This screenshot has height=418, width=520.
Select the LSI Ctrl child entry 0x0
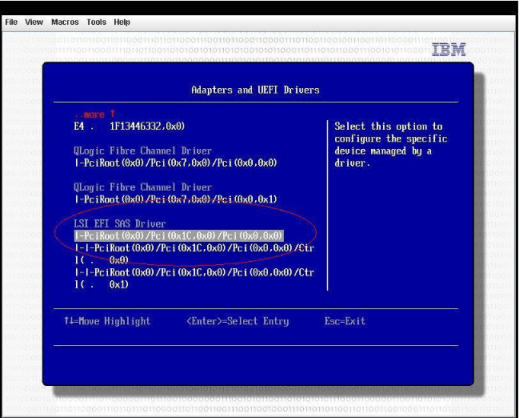pyautogui.click(x=194, y=254)
